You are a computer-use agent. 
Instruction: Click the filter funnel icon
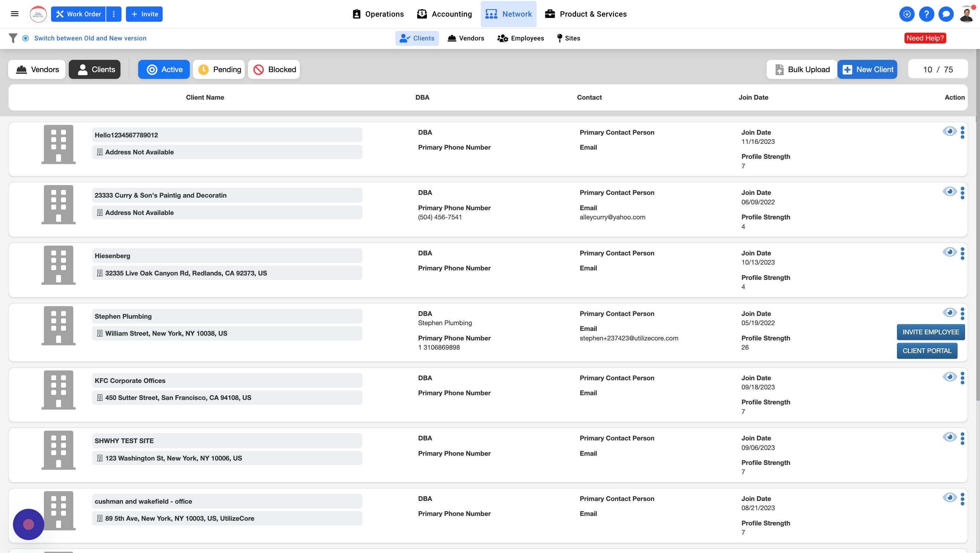[13, 38]
